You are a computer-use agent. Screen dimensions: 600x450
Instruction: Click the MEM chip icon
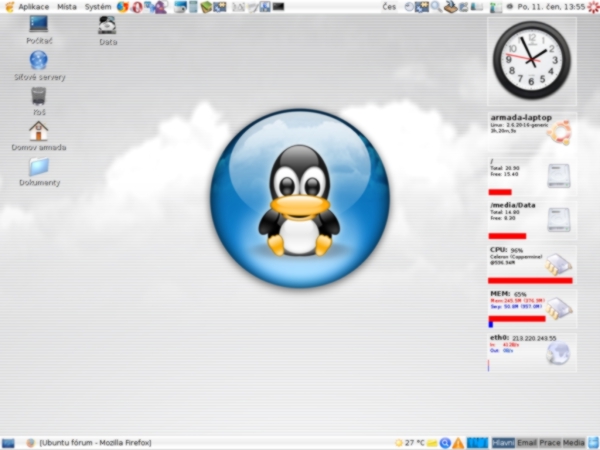(559, 308)
